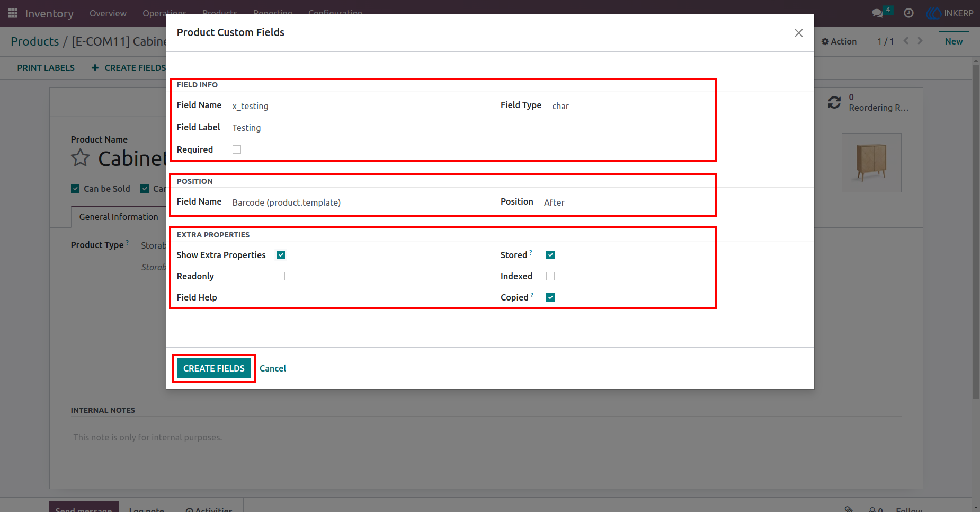980x512 pixels.
Task: Uncheck the Copied checkbox
Action: coord(550,297)
